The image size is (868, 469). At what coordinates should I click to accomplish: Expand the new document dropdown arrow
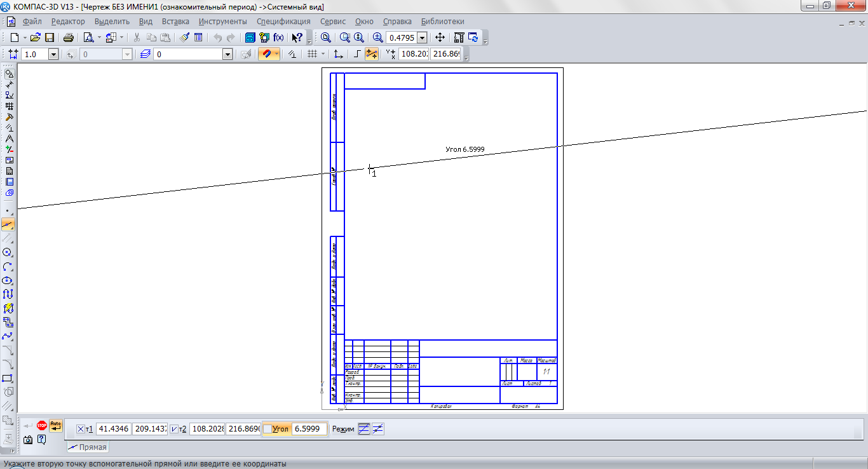[x=25, y=37]
